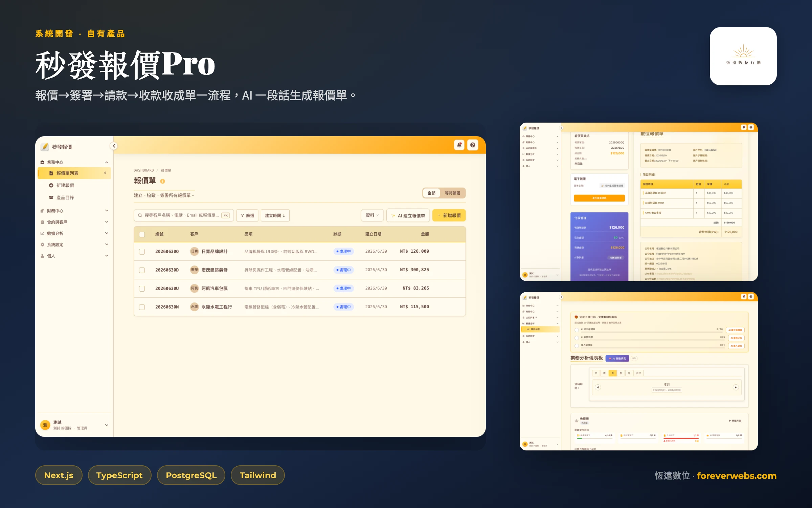Screen dimensions: 812x508
Task: Open 報價單列表 in main sidebar
Action: (x=74, y=173)
